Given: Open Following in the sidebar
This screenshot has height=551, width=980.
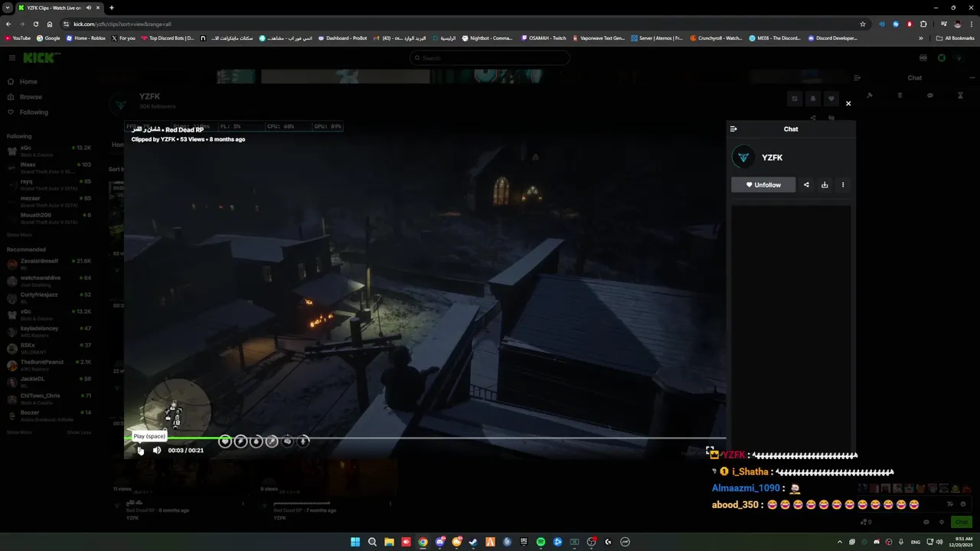Looking at the screenshot, I should pyautogui.click(x=47, y=112).
